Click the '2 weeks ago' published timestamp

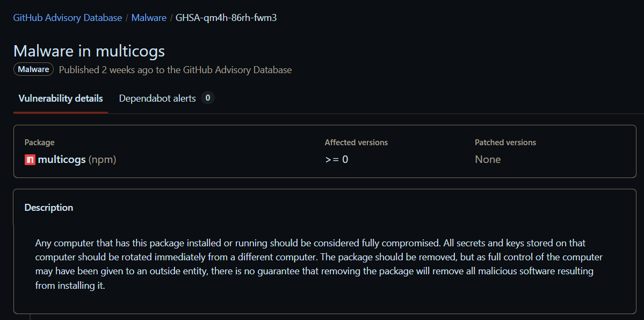pos(127,70)
